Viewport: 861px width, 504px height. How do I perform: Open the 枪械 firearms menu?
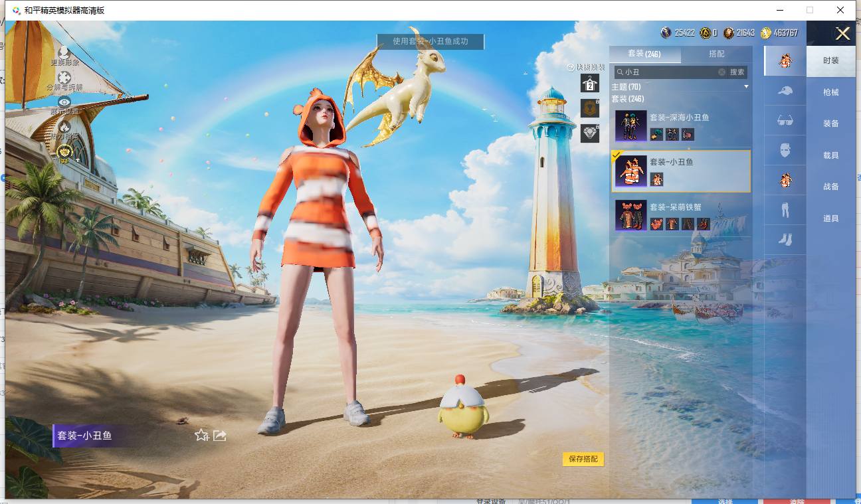831,92
